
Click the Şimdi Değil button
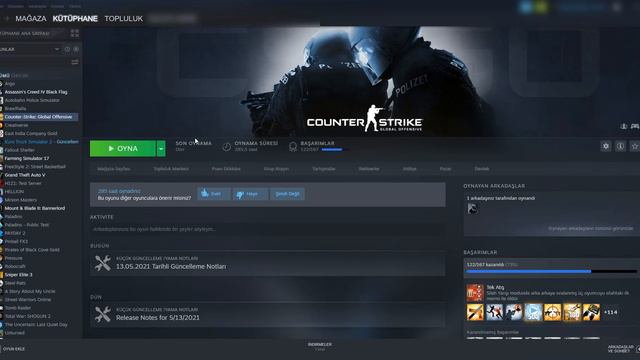287,194
